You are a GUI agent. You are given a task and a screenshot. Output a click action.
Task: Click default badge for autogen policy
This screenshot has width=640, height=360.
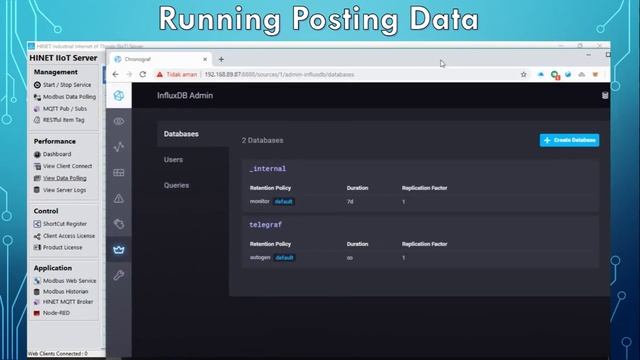[284, 258]
